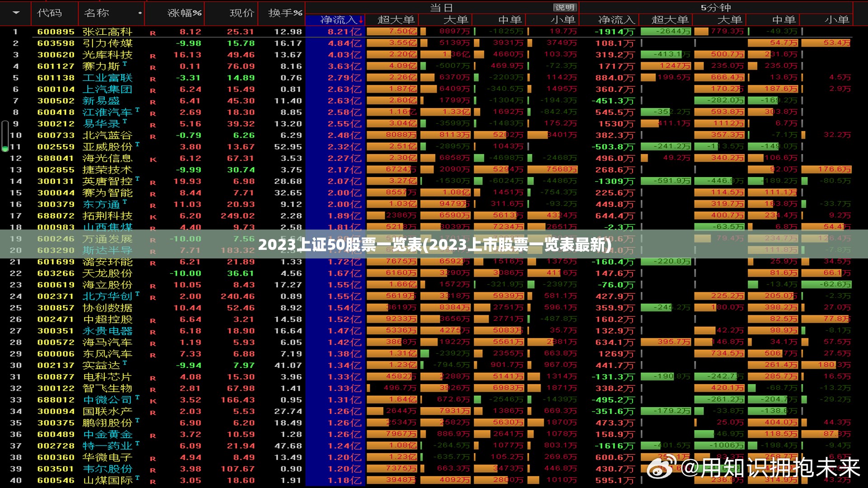
Task: Click the vertical scroll indicator at left edge
Action: coord(5,136)
